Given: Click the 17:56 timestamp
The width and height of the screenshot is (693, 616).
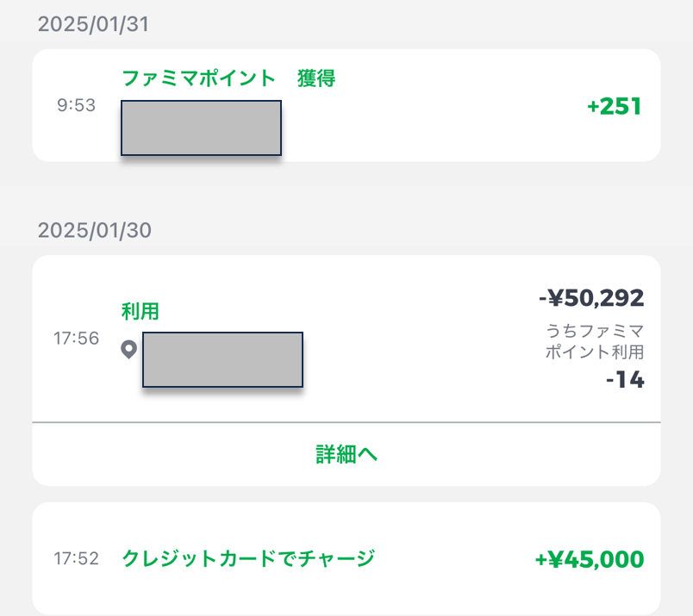Looking at the screenshot, I should pos(76,339).
